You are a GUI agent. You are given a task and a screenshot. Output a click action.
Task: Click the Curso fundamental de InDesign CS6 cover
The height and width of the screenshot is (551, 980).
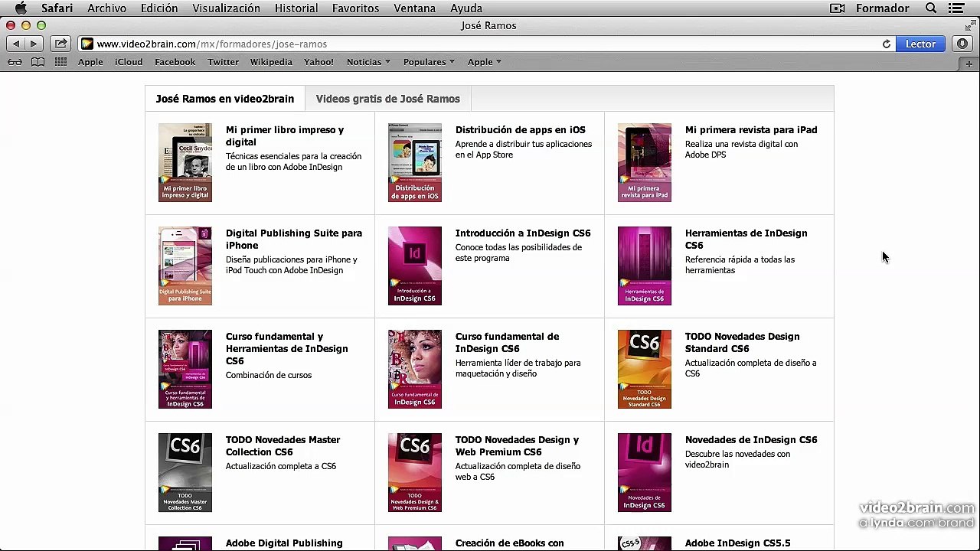click(415, 370)
